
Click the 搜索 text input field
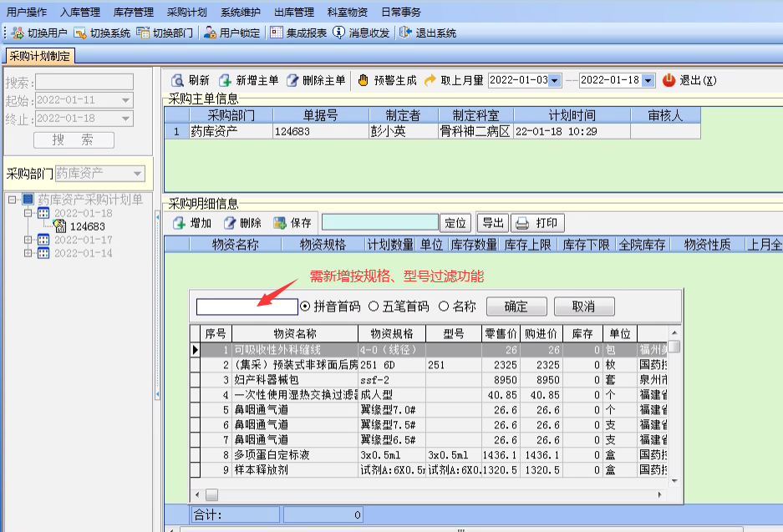(84, 82)
